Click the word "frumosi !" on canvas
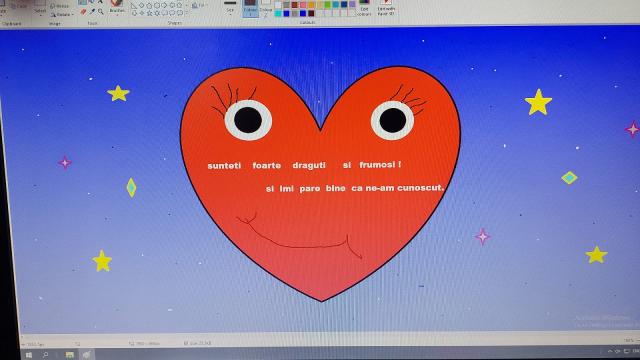 pos(380,164)
